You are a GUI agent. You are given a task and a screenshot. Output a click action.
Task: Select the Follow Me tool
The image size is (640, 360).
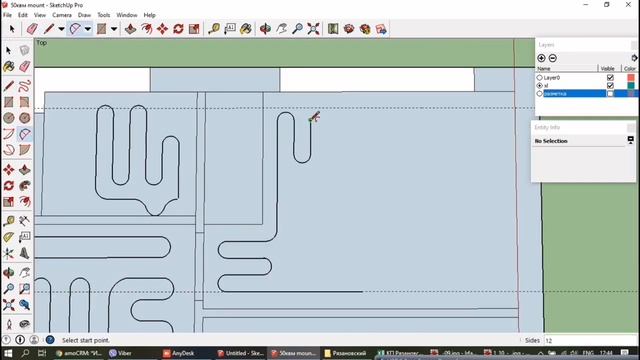pyautogui.click(x=24, y=186)
